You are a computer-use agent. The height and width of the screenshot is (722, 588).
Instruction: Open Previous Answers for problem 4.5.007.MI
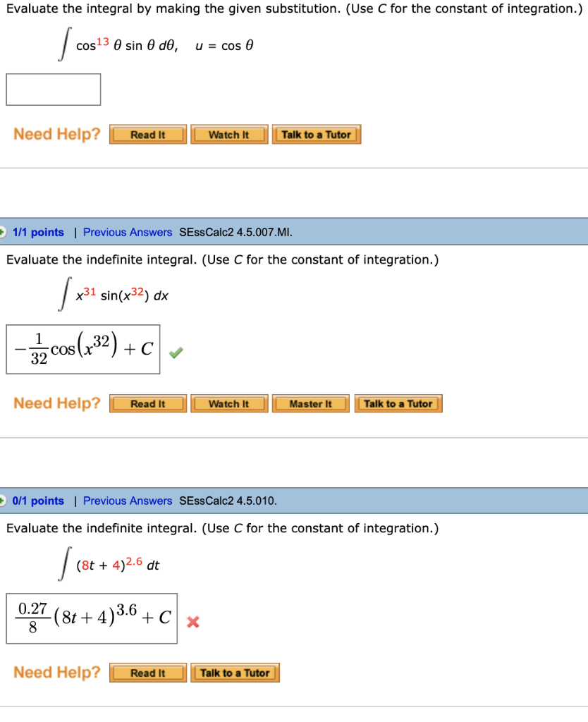point(128,232)
